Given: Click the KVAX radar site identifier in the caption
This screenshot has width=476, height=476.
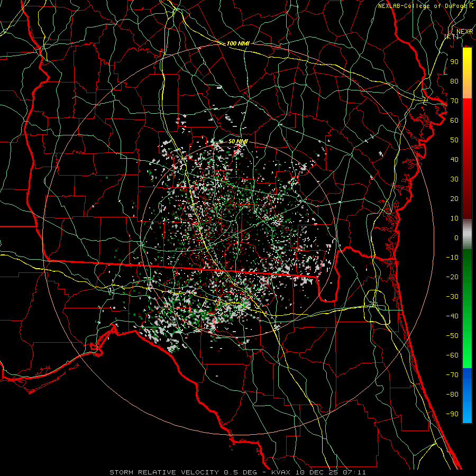Looking at the screenshot, I should 282,472.
